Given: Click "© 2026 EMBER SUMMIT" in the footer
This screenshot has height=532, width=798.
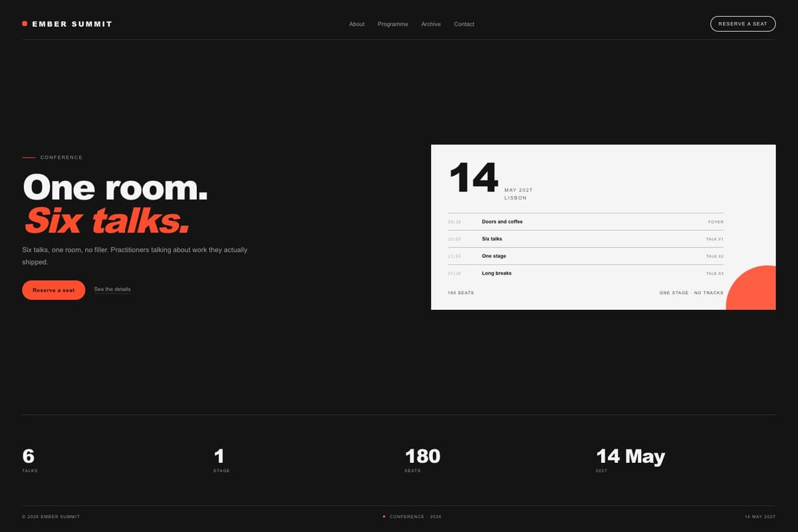Looking at the screenshot, I should pyautogui.click(x=51, y=517).
